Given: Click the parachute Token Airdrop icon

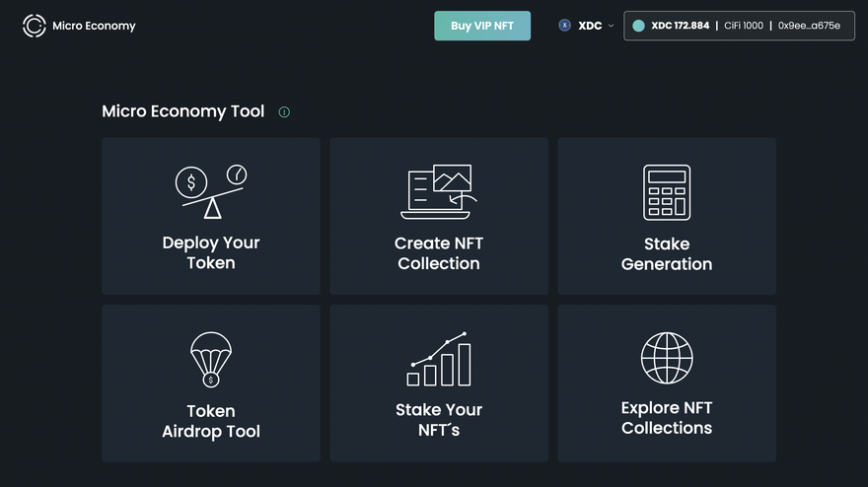Looking at the screenshot, I should pyautogui.click(x=211, y=359).
